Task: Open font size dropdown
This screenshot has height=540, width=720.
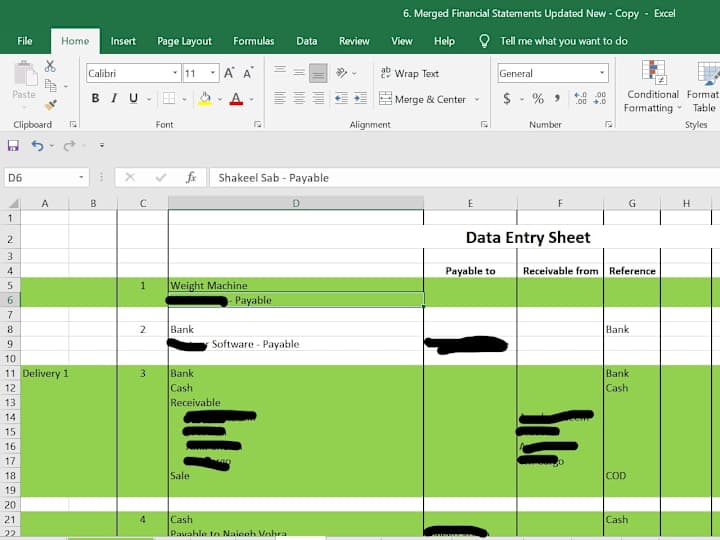Action: pos(213,73)
